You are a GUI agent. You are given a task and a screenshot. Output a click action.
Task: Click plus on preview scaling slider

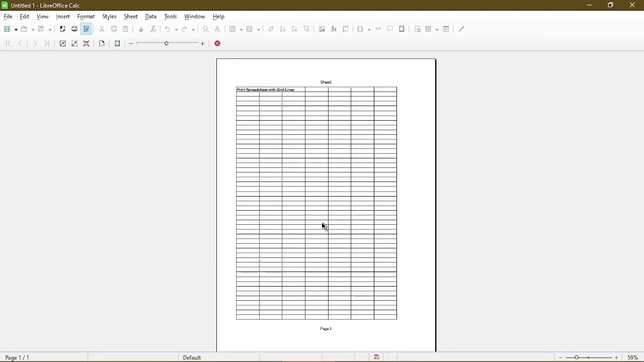tap(203, 44)
